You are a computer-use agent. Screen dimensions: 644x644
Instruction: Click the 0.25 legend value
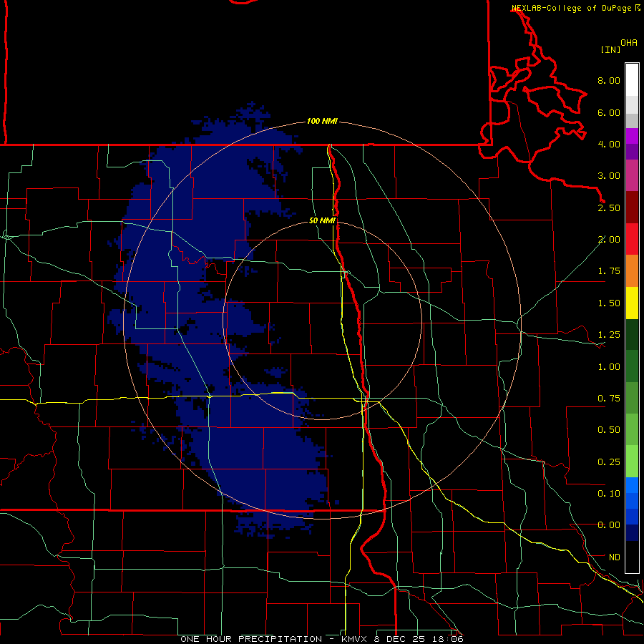pyautogui.click(x=609, y=462)
